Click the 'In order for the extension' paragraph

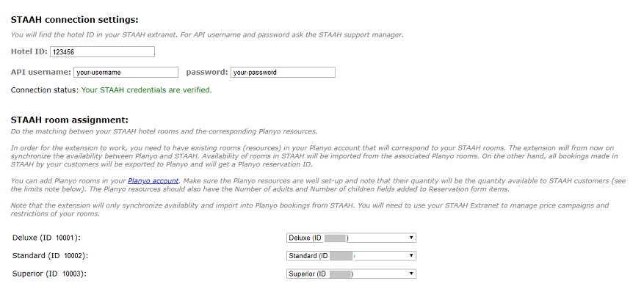click(x=314, y=156)
